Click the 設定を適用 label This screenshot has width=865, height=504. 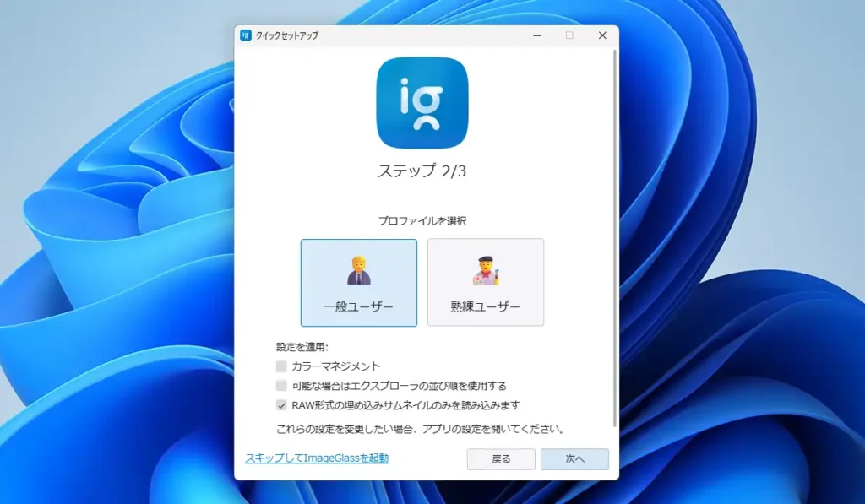299,346
